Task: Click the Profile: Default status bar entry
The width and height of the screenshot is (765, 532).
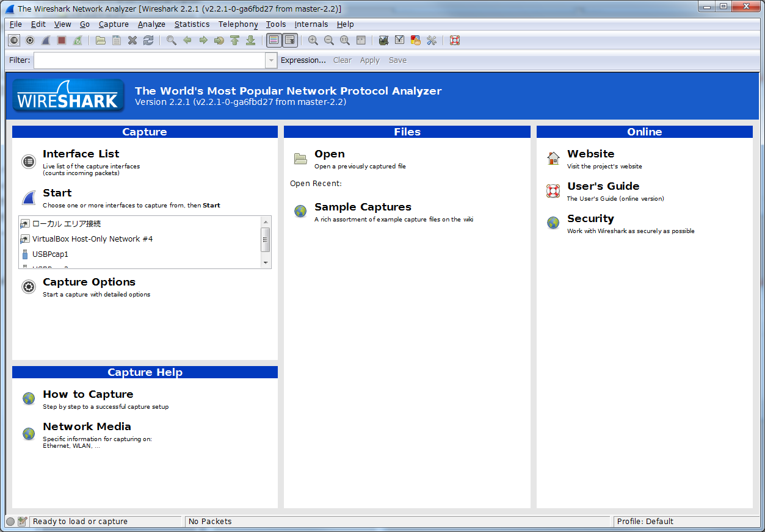Action: (645, 522)
